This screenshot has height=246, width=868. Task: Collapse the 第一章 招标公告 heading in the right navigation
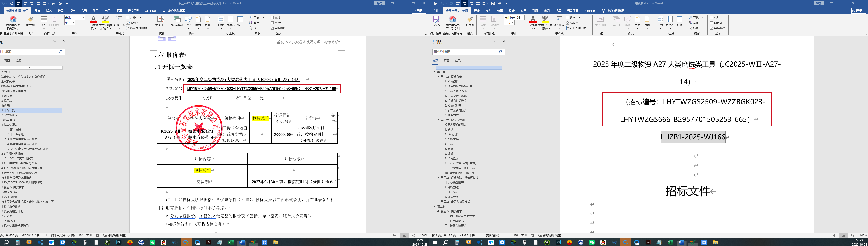pos(438,77)
